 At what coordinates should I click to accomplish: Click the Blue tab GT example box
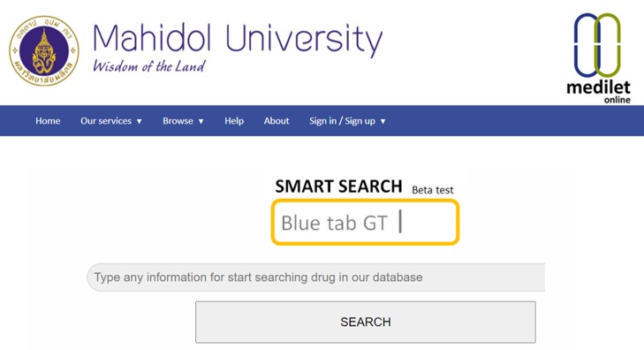click(365, 222)
